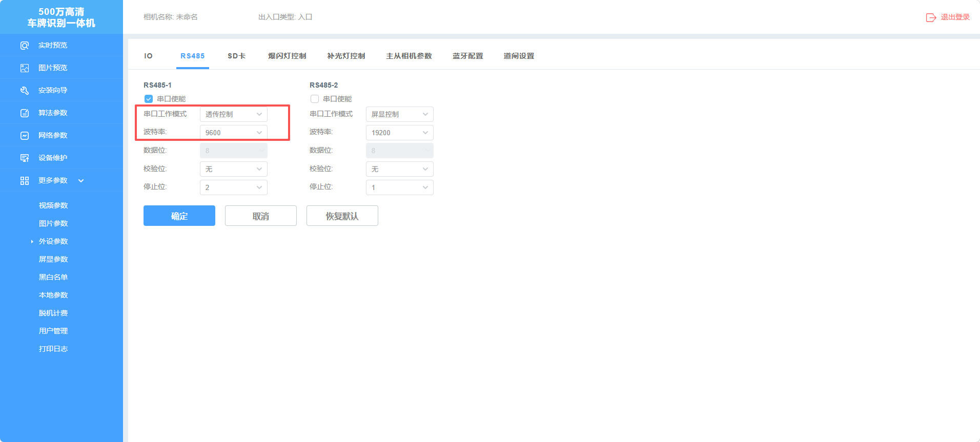
Task: Uncheck RS485-1 串口使能 checkbox
Action: 149,99
